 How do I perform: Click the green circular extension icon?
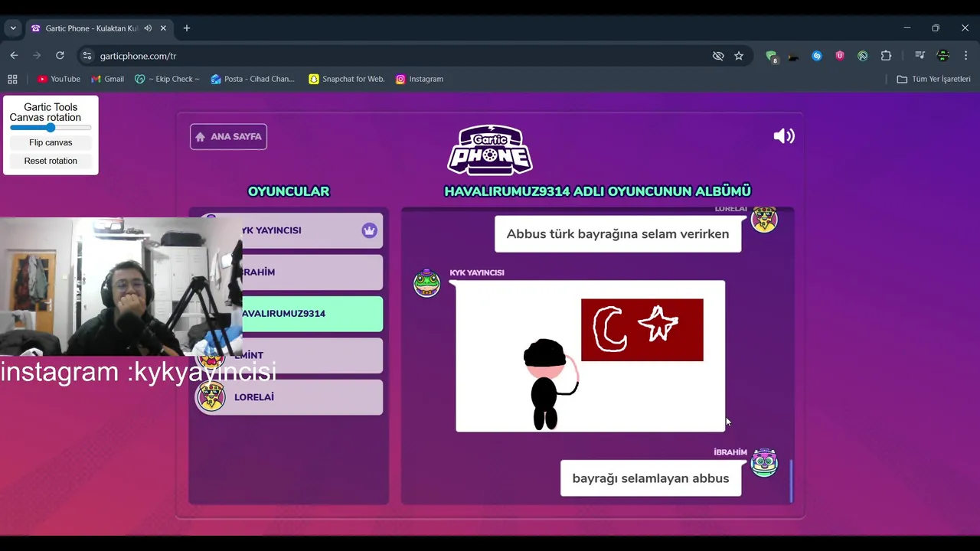[x=863, y=56]
